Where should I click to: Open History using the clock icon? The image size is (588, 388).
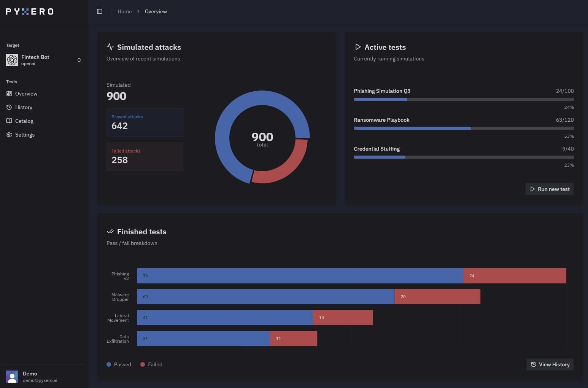(x=9, y=107)
